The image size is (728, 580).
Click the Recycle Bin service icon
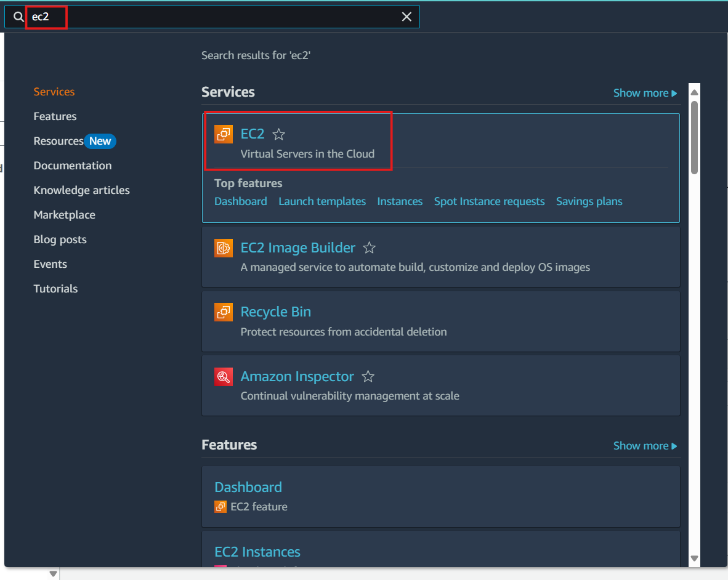tap(224, 312)
